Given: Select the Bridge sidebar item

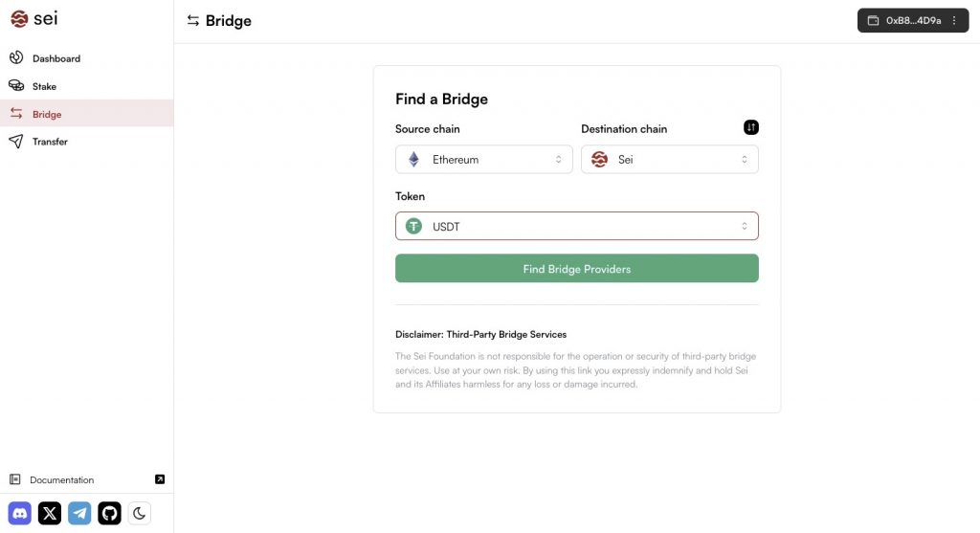Looking at the screenshot, I should pos(47,114).
